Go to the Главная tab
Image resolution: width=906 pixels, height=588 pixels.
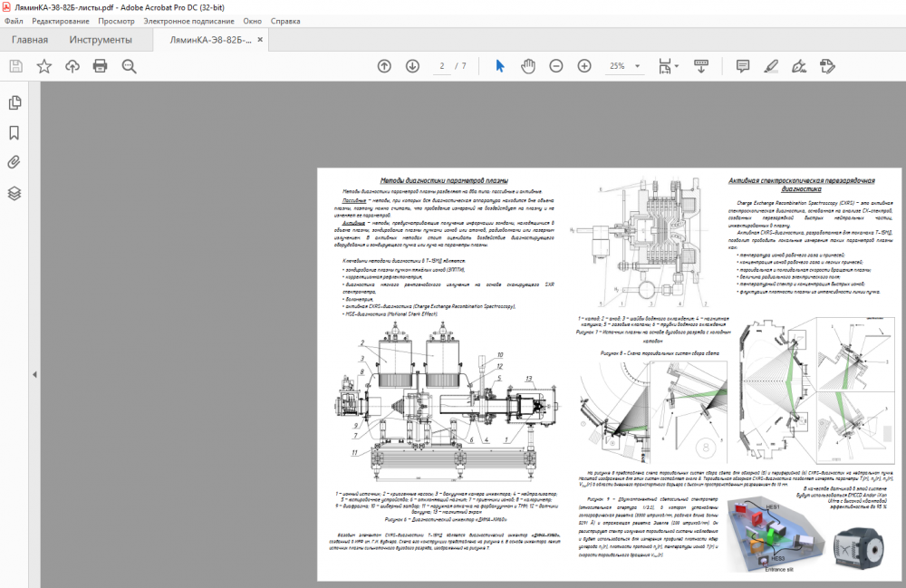[x=30, y=40]
